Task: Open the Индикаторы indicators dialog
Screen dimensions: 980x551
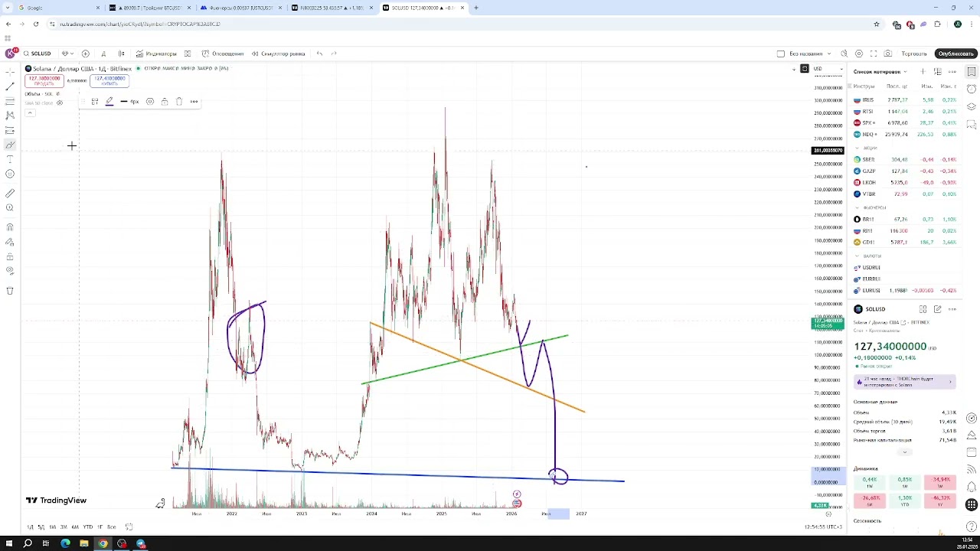Action: click(156, 54)
